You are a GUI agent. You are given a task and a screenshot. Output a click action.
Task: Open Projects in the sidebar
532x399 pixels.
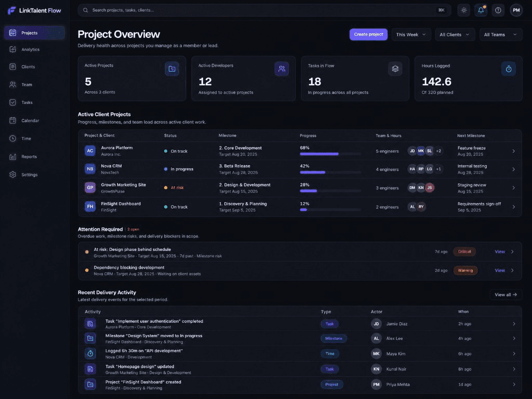pyautogui.click(x=34, y=33)
